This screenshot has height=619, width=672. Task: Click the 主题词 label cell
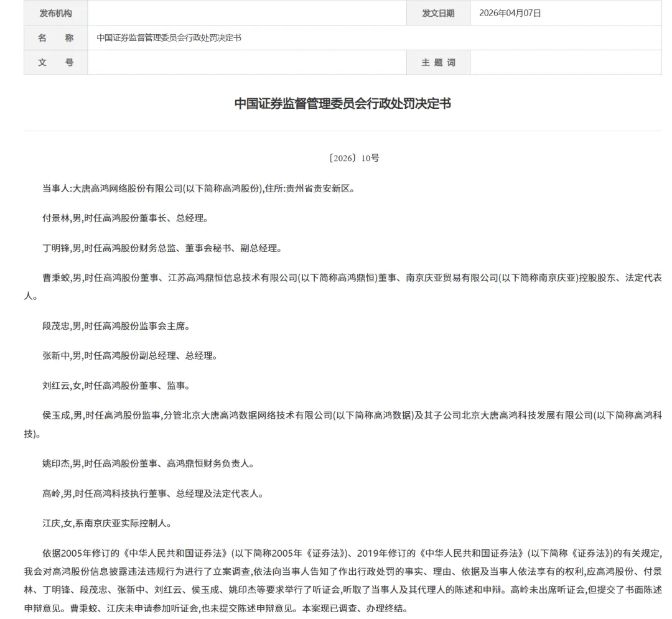point(438,63)
